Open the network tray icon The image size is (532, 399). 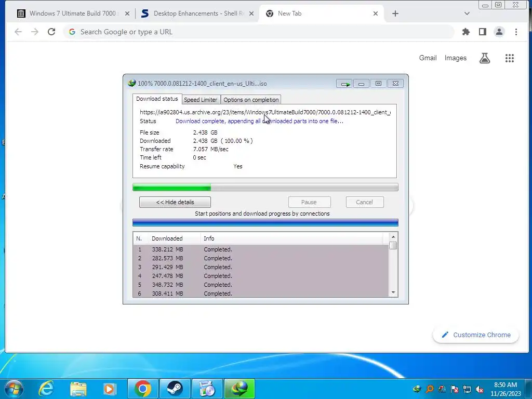[x=467, y=389]
